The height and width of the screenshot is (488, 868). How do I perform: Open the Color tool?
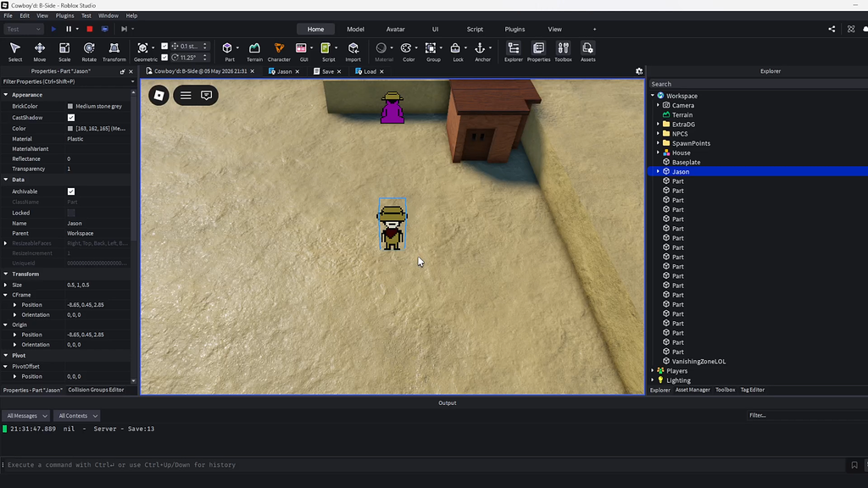click(x=407, y=52)
